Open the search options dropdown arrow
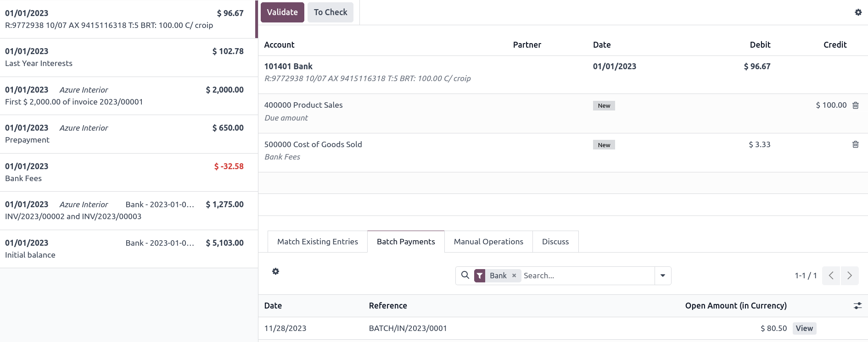This screenshot has height=342, width=868. 663,276
